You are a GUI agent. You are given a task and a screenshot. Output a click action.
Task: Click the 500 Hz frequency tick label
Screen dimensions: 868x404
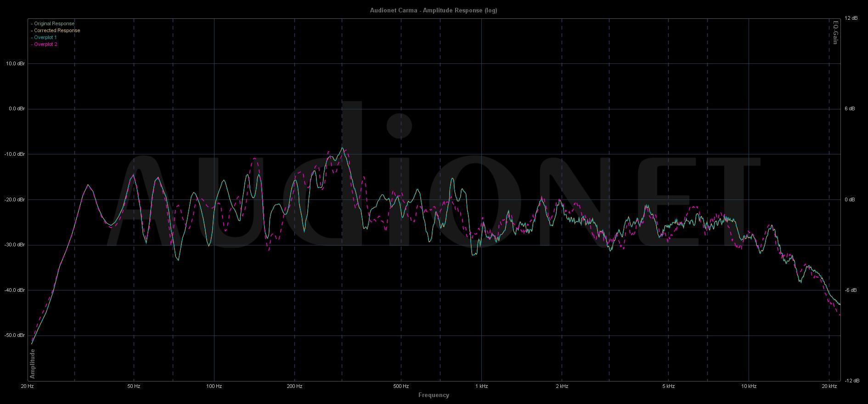pyautogui.click(x=401, y=387)
